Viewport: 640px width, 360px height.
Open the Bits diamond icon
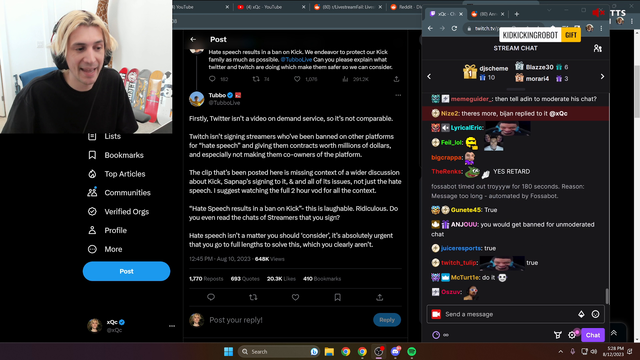[581, 314]
